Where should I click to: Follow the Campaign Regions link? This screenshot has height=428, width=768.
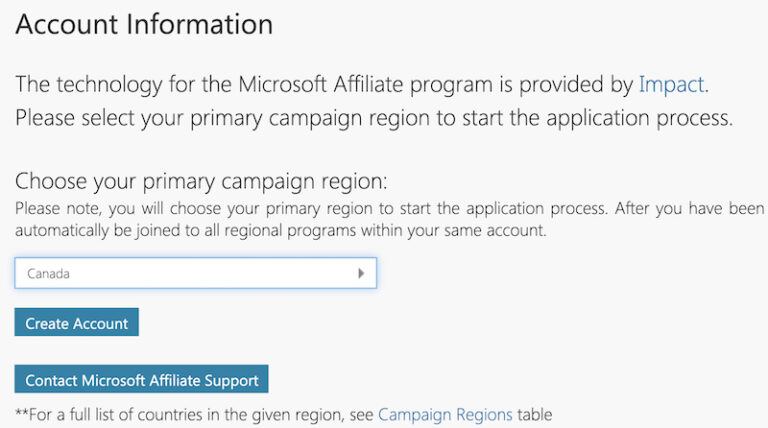(x=445, y=414)
